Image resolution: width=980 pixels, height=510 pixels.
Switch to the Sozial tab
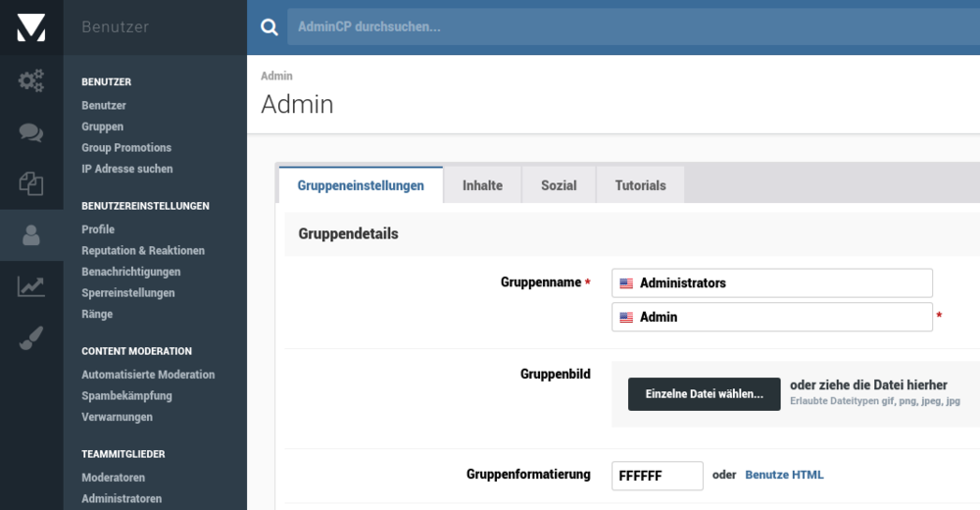click(x=559, y=185)
